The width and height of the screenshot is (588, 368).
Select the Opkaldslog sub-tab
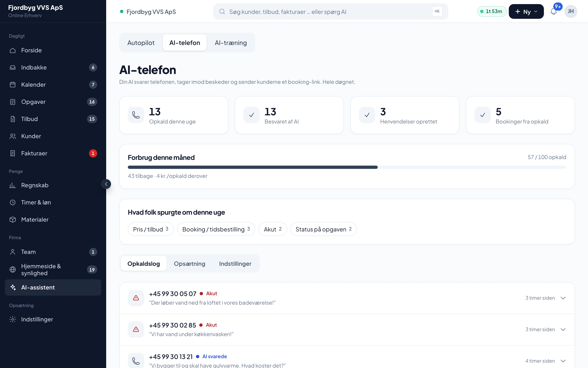click(x=144, y=264)
